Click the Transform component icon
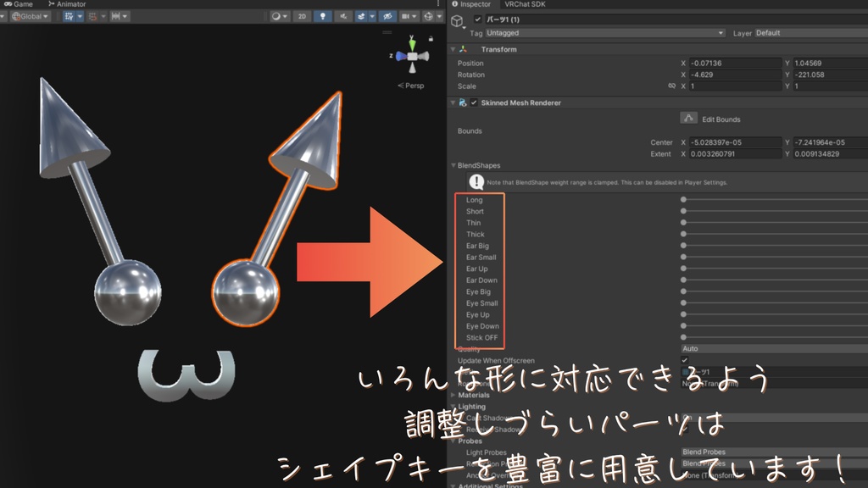 (464, 49)
